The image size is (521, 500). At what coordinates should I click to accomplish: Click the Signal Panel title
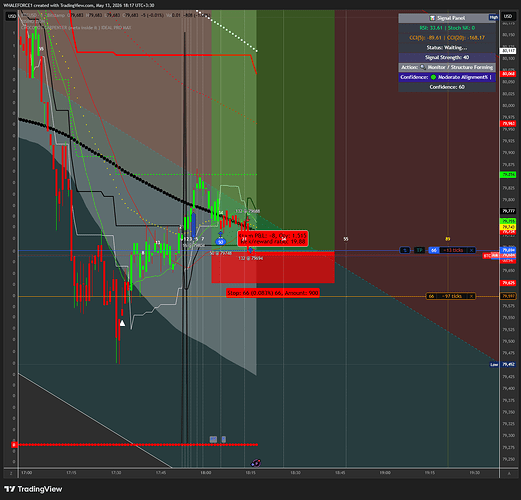[x=451, y=18]
